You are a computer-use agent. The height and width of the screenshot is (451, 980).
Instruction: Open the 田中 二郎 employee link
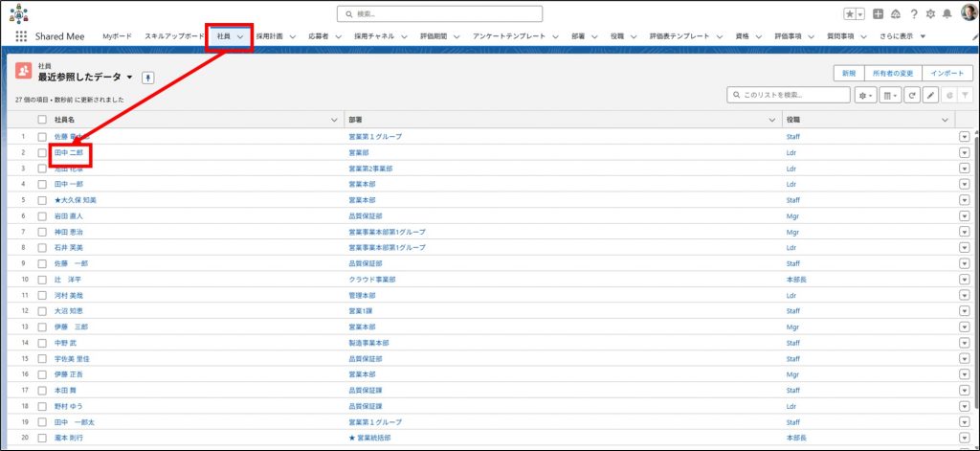pyautogui.click(x=69, y=152)
